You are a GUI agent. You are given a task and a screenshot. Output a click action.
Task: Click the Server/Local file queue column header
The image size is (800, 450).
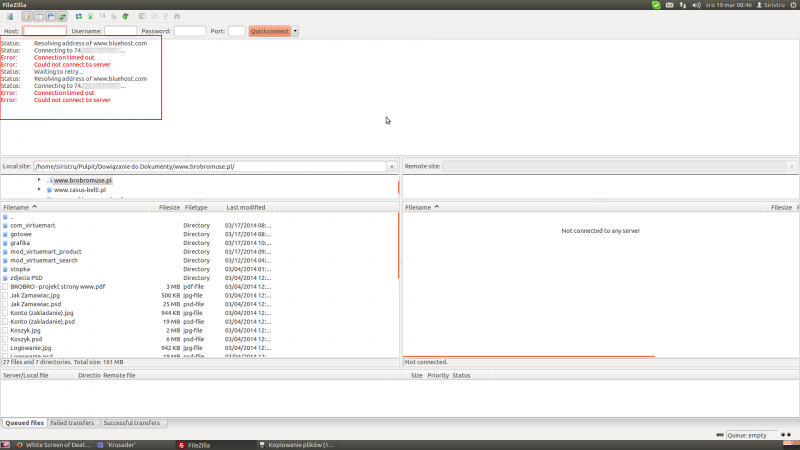coord(38,376)
